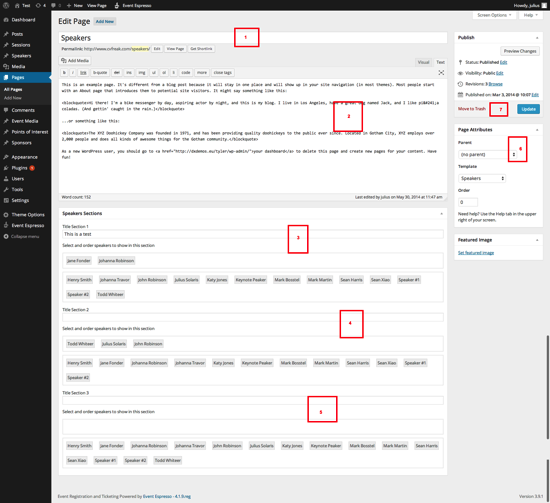Edit the published Status link
Image resolution: width=550 pixels, height=503 pixels.
(x=503, y=62)
